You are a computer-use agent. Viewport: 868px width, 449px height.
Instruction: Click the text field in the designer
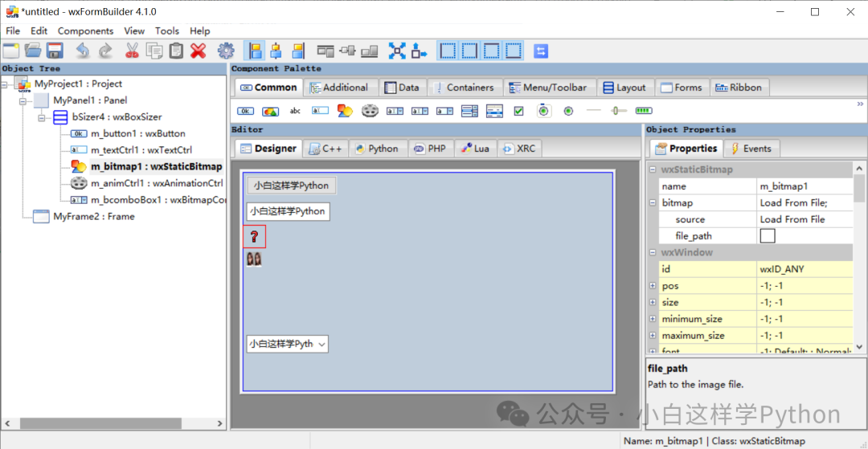pyautogui.click(x=289, y=211)
